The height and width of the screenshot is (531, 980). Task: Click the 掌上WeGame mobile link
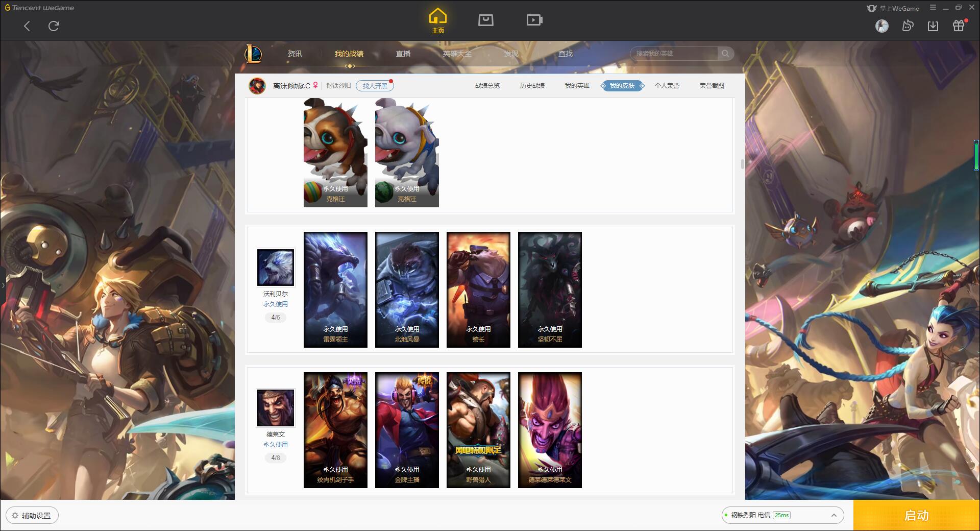[x=893, y=8]
